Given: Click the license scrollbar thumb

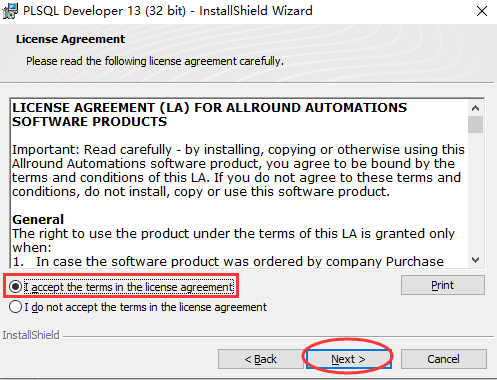Looking at the screenshot, I should coord(476,124).
